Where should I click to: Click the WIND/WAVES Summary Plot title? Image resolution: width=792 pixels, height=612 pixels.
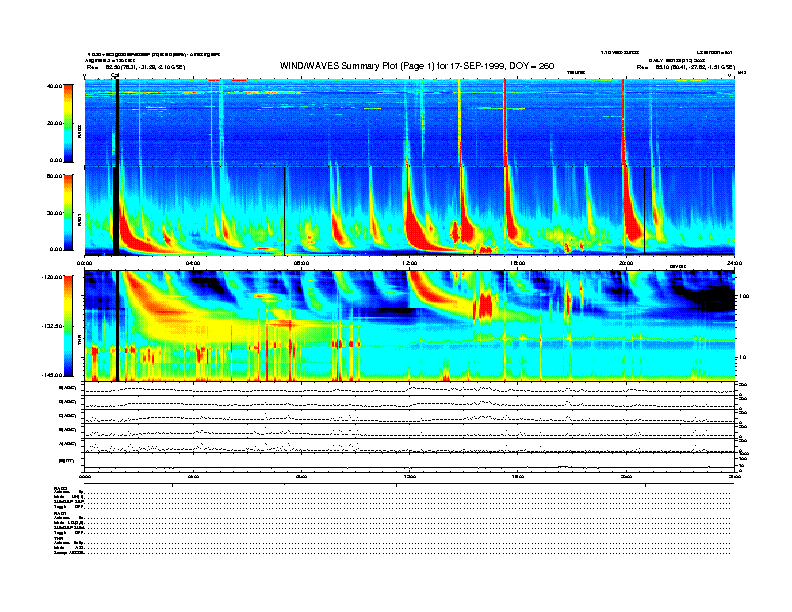point(417,66)
